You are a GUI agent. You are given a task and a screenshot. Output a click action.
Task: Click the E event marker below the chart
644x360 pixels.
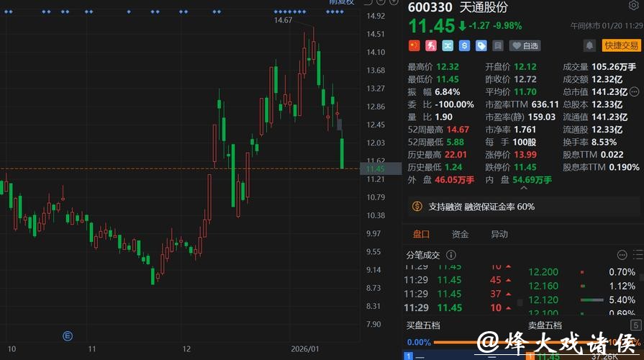click(68, 336)
